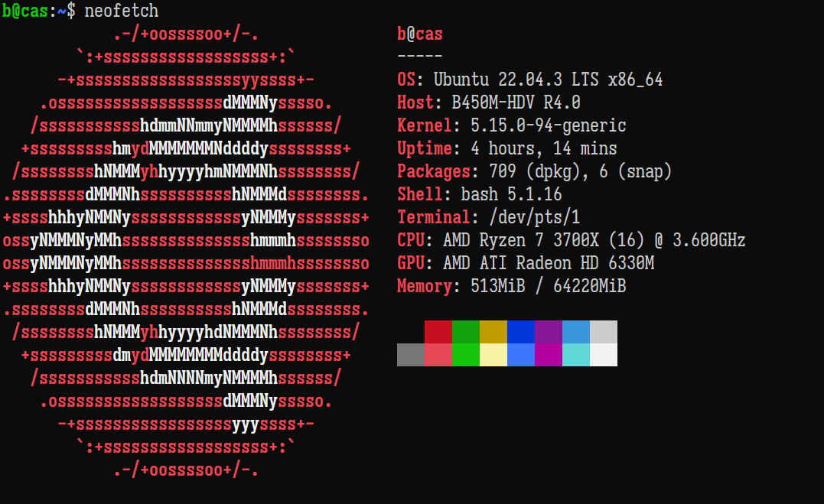The image size is (824, 504).
Task: Click the CPU line with Ryzen 7 3700X
Action: tap(571, 240)
